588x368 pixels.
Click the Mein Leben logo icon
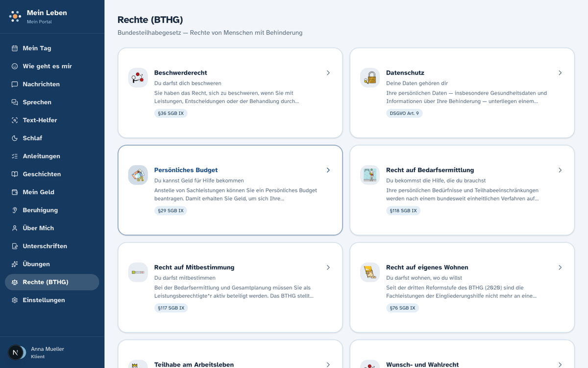(15, 17)
